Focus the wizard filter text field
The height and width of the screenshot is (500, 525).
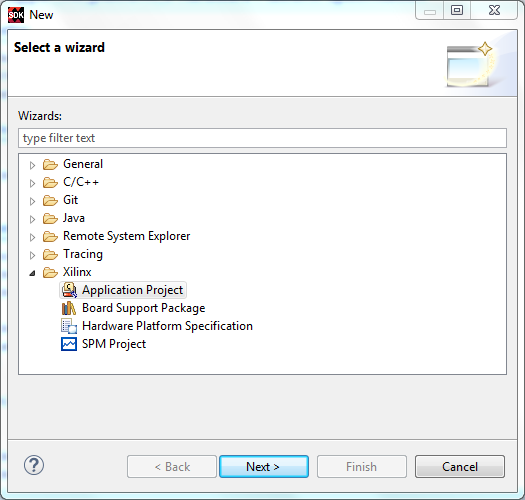262,138
